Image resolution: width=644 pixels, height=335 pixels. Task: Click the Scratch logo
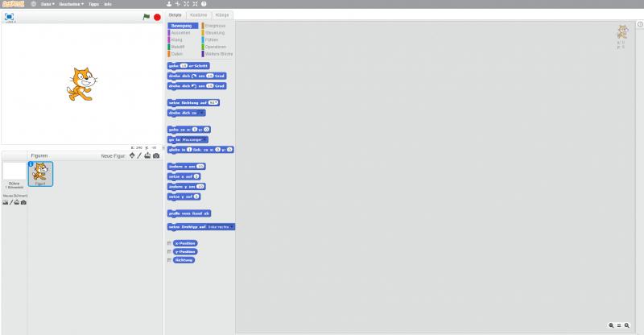coord(13,4)
